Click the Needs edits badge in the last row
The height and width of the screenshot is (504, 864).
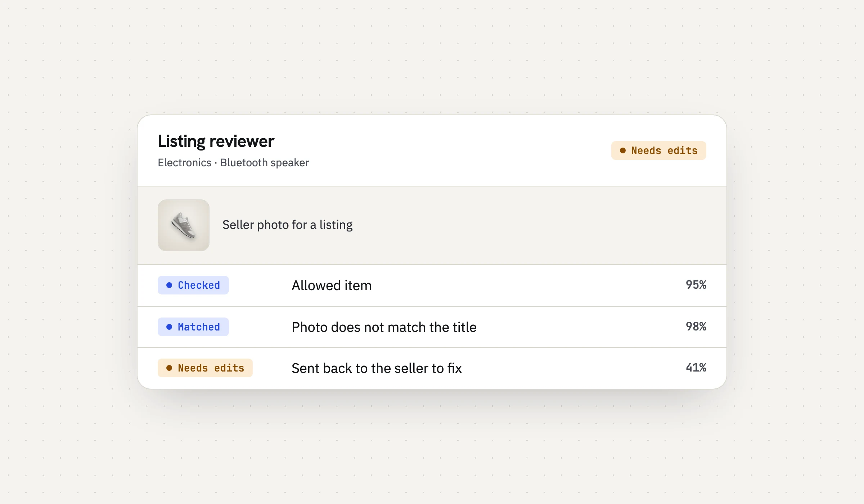click(205, 368)
